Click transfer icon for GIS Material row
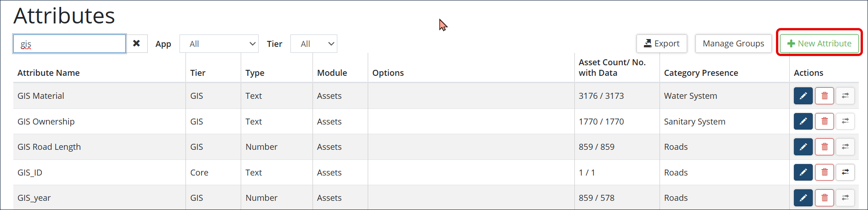The width and height of the screenshot is (868, 210). [845, 96]
